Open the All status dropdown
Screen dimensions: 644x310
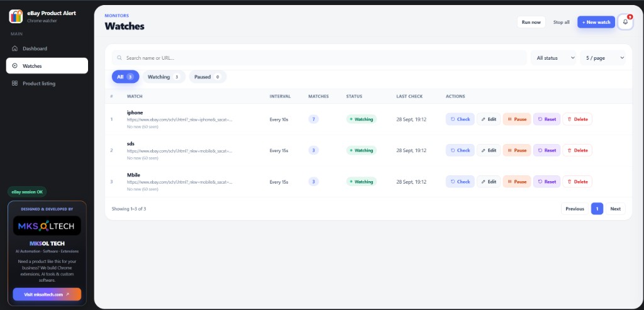553,58
